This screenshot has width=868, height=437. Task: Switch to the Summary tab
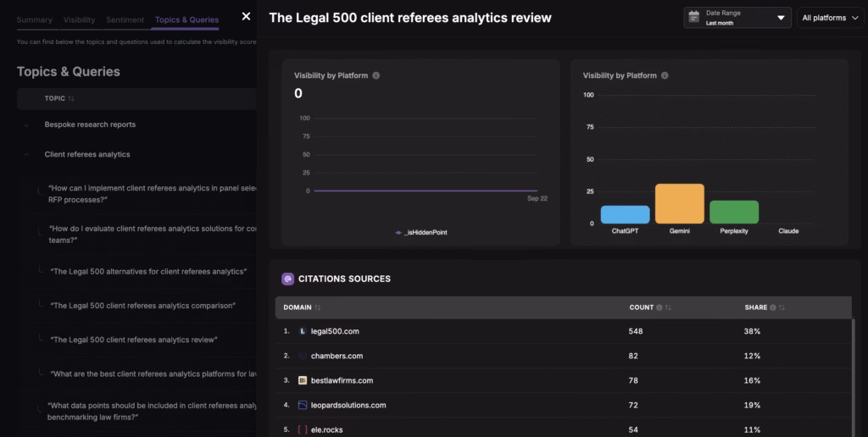click(34, 19)
